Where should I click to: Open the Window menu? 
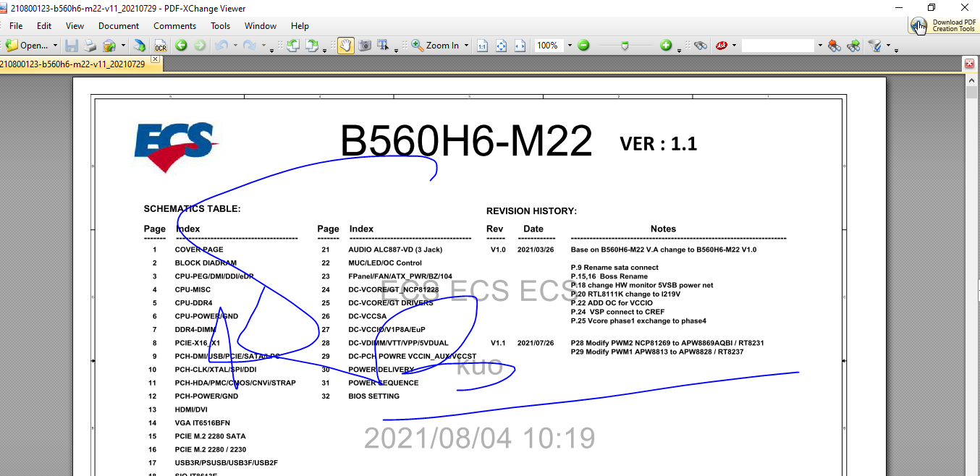coord(261,25)
